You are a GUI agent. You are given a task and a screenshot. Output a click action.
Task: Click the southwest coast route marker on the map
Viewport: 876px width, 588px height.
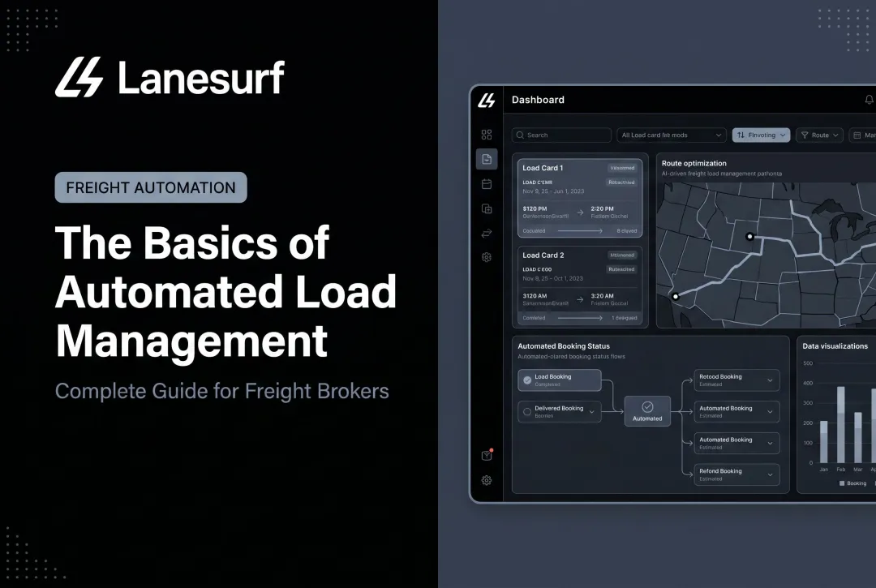[x=676, y=297]
